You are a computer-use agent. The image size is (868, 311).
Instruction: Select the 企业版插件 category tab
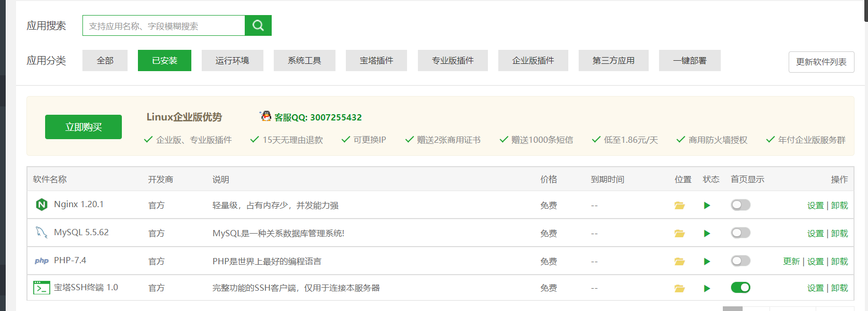click(x=533, y=60)
